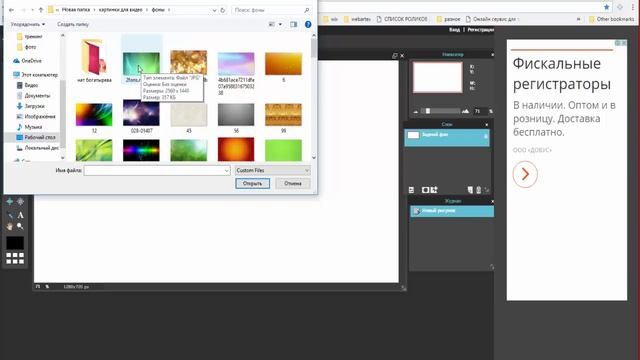Select the background layer row
The height and width of the screenshot is (360, 640).
[x=447, y=137]
